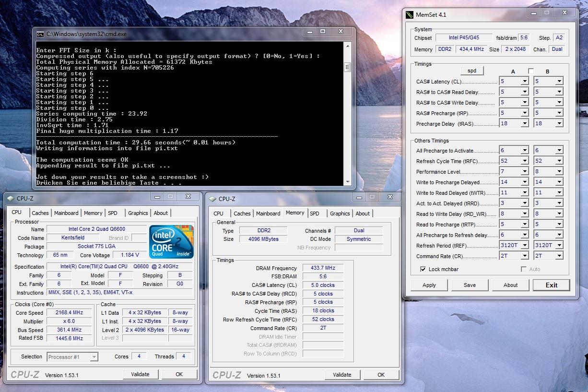588x392 pixels.
Task: Open Write to Precharge Delayed column B dropdown
Action: click(x=559, y=182)
